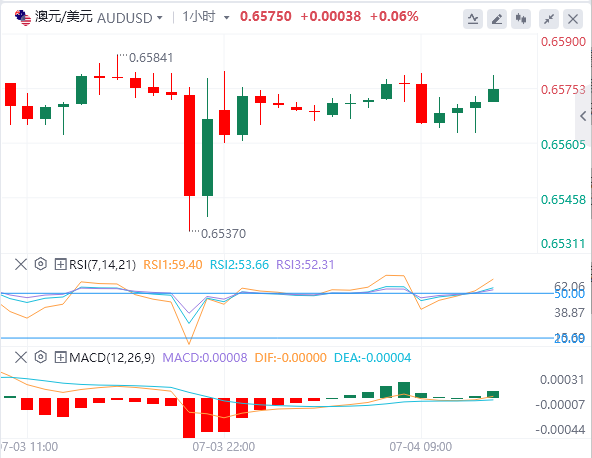
Task: Click the low label 0.65370
Action: point(223,234)
